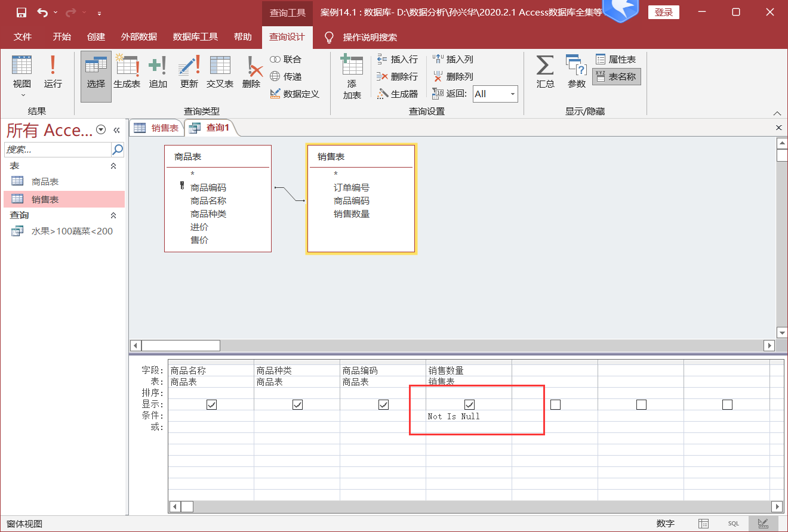The width and height of the screenshot is (788, 532).
Task: Open Customize Quick Access Toolbar dropdown
Action: (99, 13)
